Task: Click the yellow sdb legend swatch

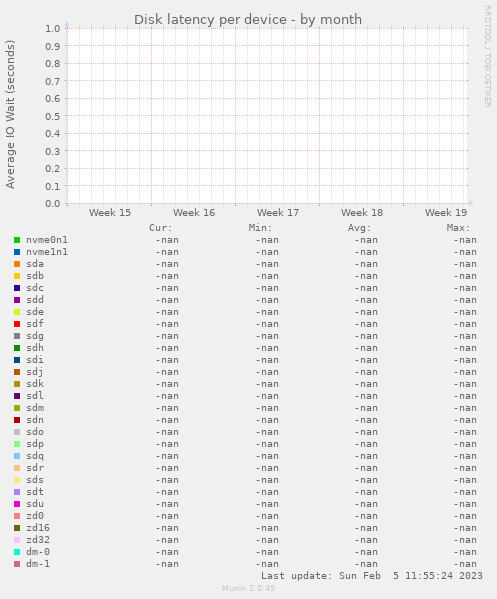Action: (x=17, y=276)
